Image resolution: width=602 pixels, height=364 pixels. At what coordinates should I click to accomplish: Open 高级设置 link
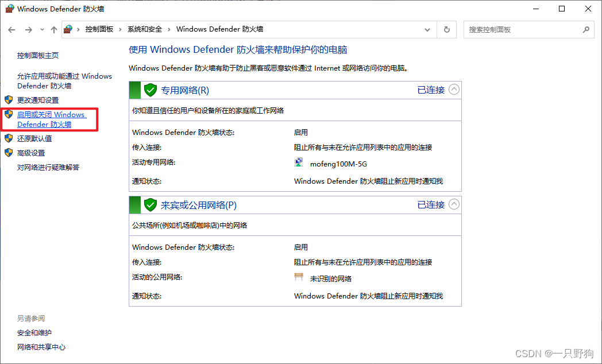click(30, 153)
